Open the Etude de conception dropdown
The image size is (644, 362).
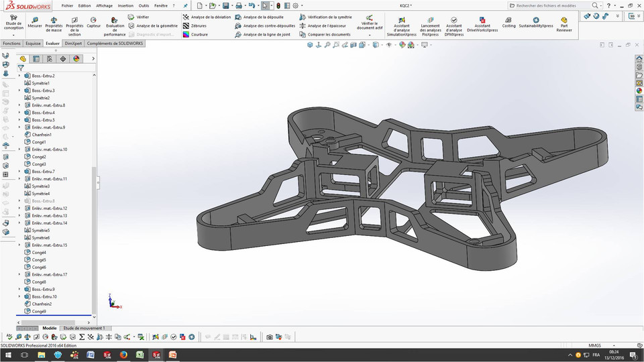click(13, 35)
